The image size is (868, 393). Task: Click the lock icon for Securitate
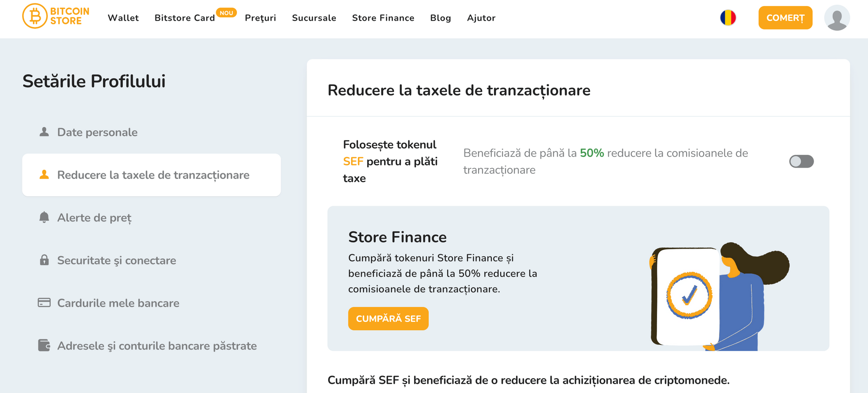(44, 260)
